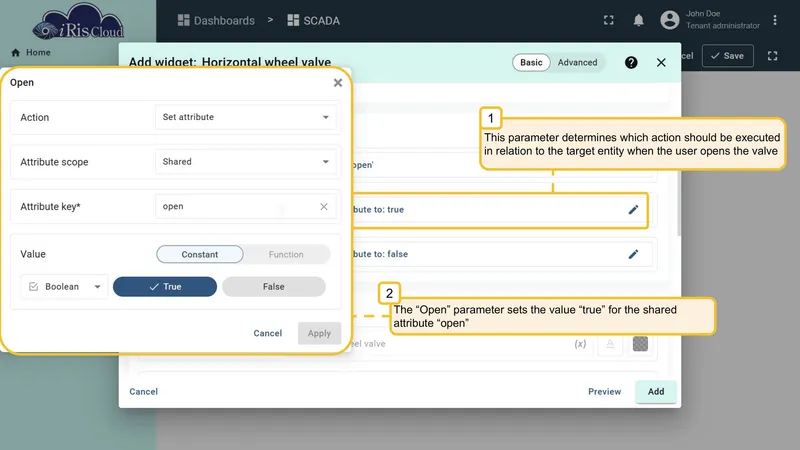800x450 pixels.
Task: Edit the 'attribute to: true' action pencil
Action: [x=633, y=210]
